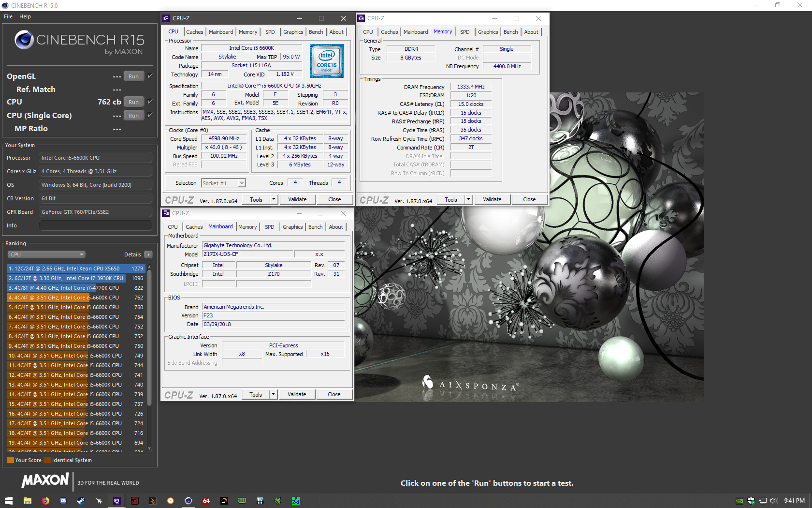
Task: Click the NB Frequency 4400.0 MHz value
Action: [x=507, y=66]
